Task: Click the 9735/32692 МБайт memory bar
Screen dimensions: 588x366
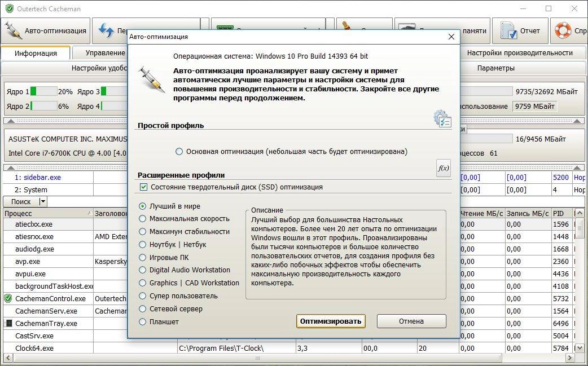Action: [x=486, y=91]
